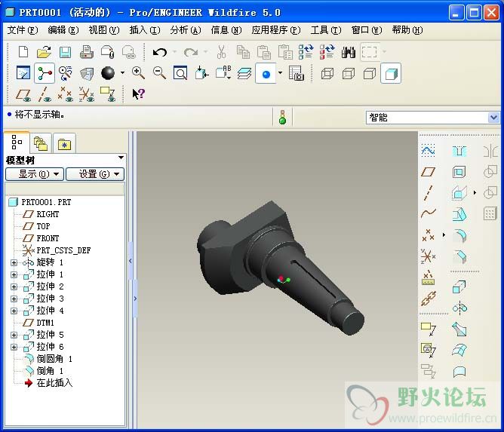Screen dimensions: 504x432
Task: Toggle annotation element display
Action: [108, 94]
